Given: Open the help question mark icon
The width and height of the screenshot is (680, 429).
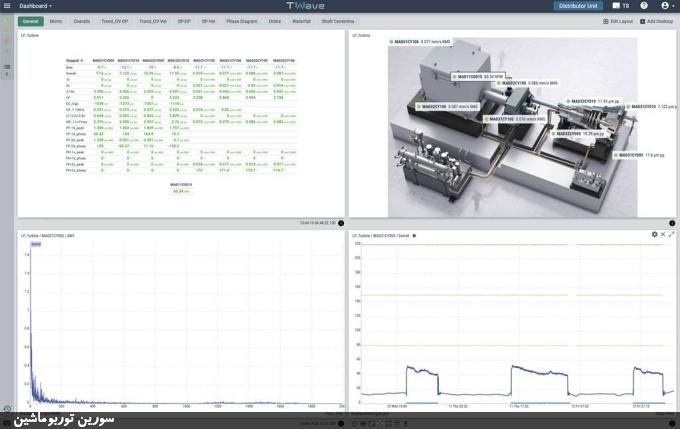Looking at the screenshot, I should (x=644, y=6).
